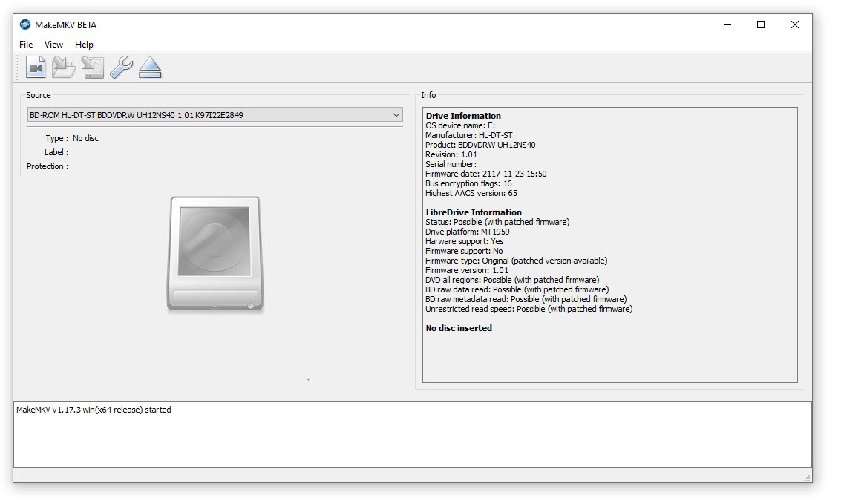Image resolution: width=844 pixels, height=504 pixels.
Task: Click the Backup disc toolbar icon
Action: pyautogui.click(x=93, y=68)
